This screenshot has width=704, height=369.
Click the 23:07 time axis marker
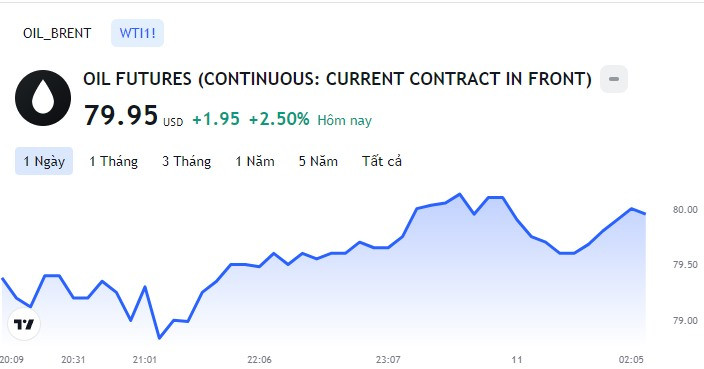point(388,360)
